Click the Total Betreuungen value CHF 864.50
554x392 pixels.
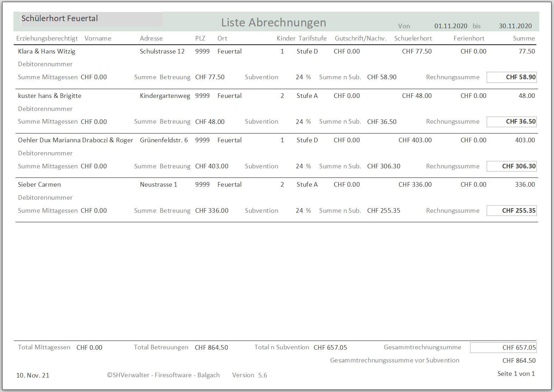point(211,348)
